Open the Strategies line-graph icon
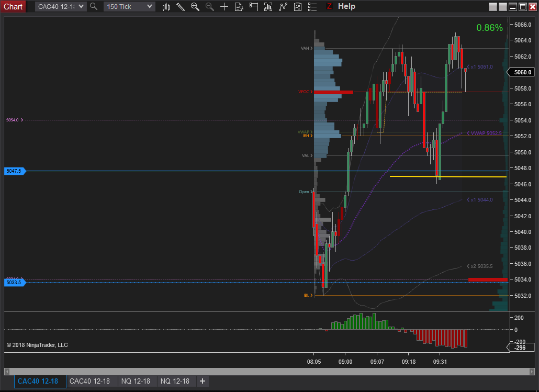Image resolution: width=539 pixels, height=392 pixels. [283, 6]
